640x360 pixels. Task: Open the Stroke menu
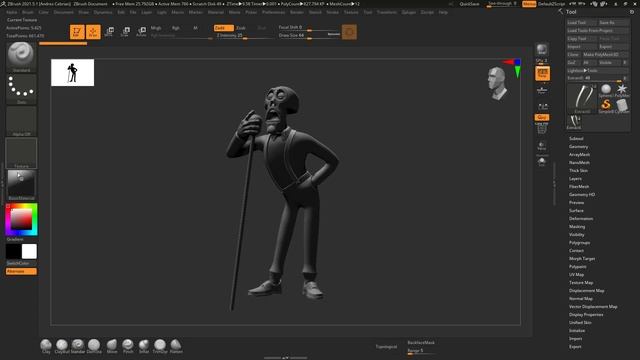[x=332, y=12]
